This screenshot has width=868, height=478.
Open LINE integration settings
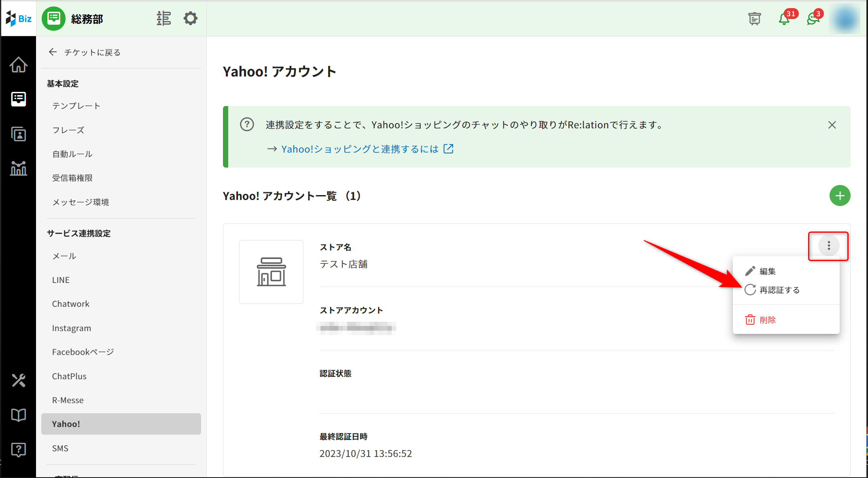click(x=61, y=280)
